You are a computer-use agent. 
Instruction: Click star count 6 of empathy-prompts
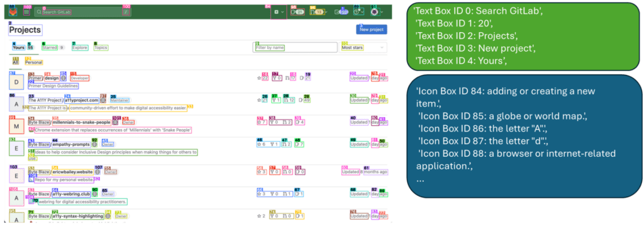pos(261,144)
